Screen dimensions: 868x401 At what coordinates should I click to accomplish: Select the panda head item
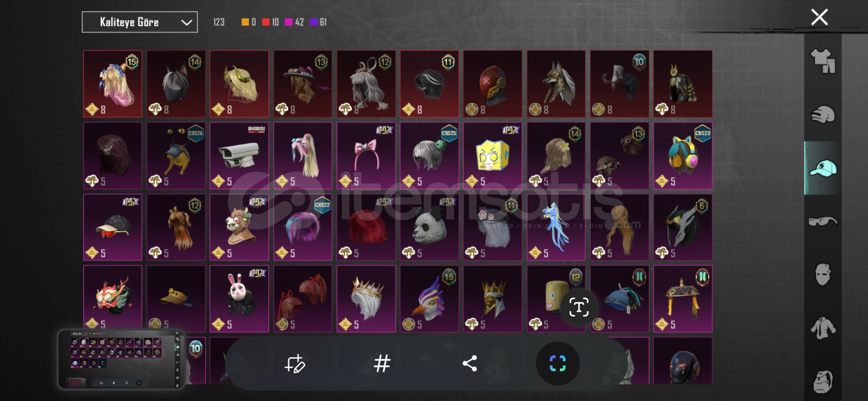tap(429, 227)
